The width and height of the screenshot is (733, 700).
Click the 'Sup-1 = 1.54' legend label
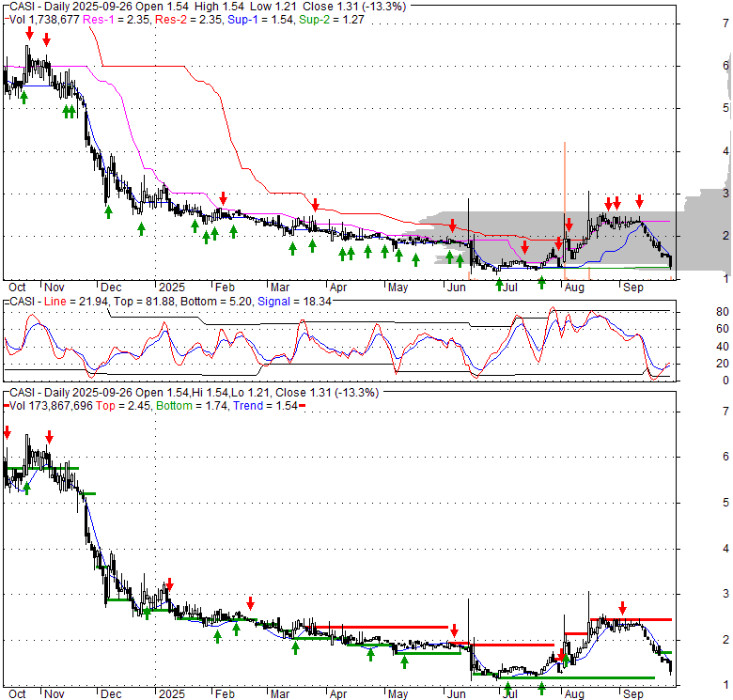tap(261, 20)
